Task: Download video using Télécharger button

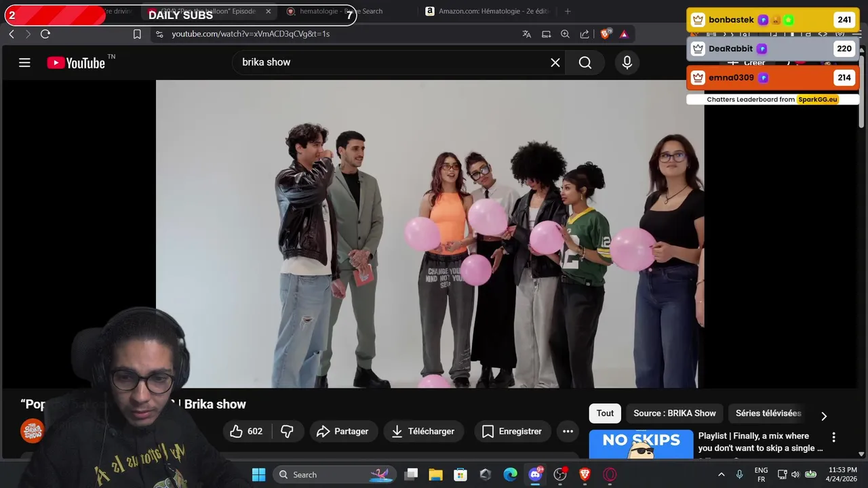Action: [423, 431]
